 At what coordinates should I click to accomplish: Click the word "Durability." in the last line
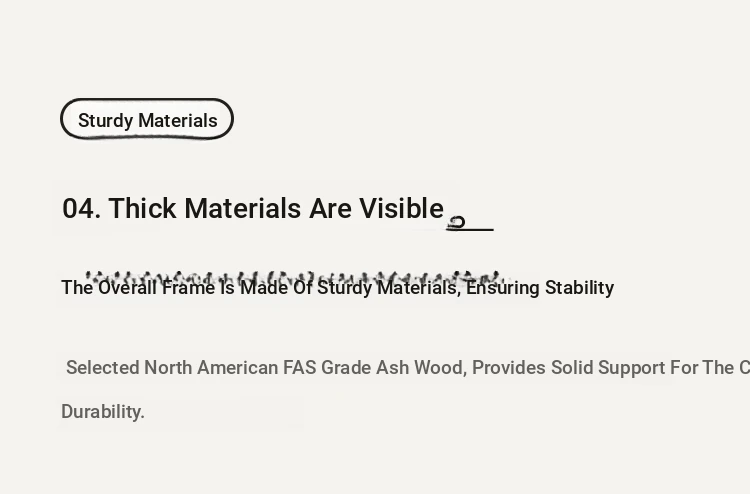click(x=103, y=412)
